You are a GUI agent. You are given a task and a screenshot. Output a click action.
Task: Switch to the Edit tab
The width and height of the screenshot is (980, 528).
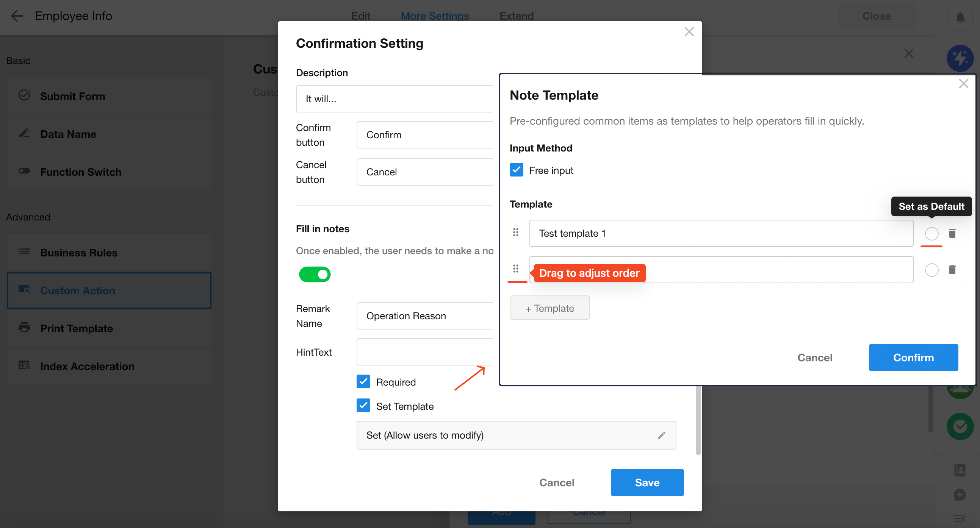click(360, 16)
